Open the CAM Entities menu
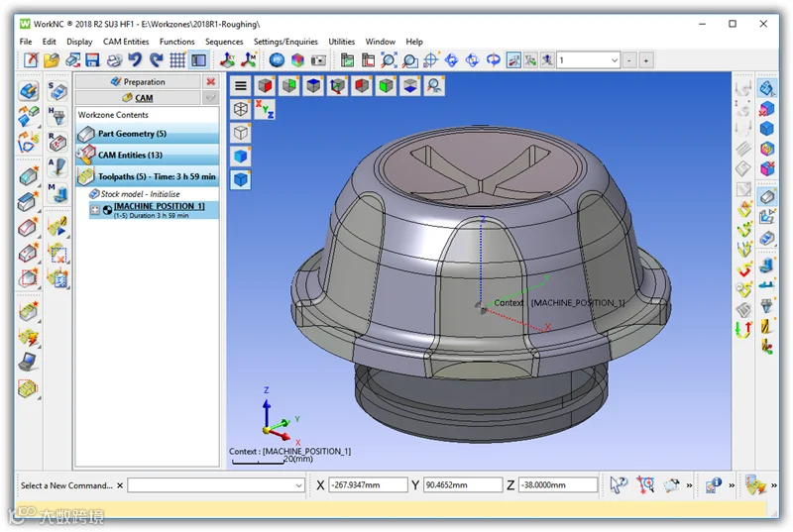 pos(126,42)
